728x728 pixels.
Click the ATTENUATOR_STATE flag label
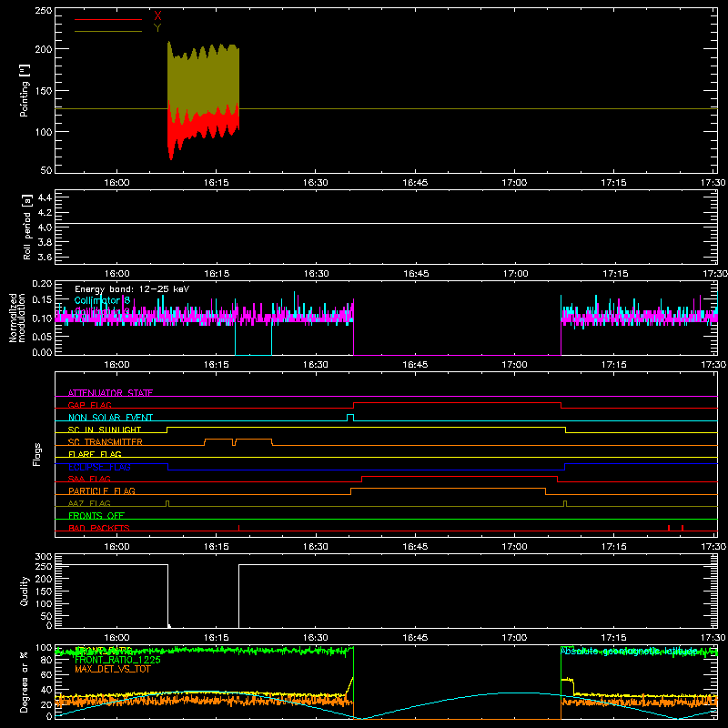(x=110, y=393)
